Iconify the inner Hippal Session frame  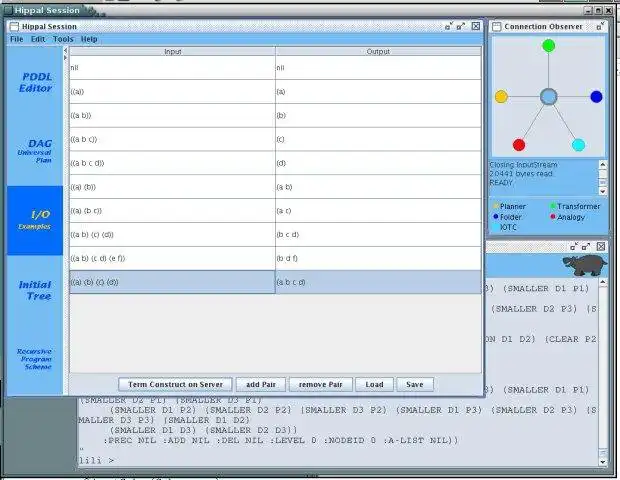pos(448,26)
